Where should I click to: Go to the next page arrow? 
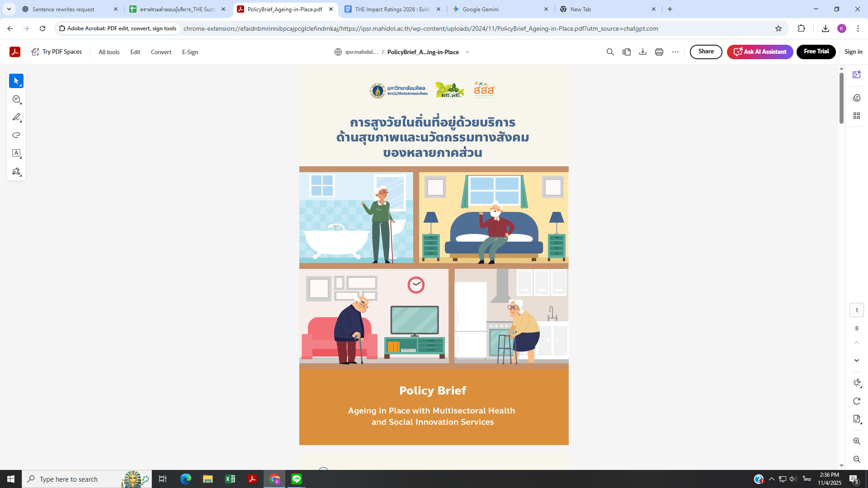pos(856,361)
